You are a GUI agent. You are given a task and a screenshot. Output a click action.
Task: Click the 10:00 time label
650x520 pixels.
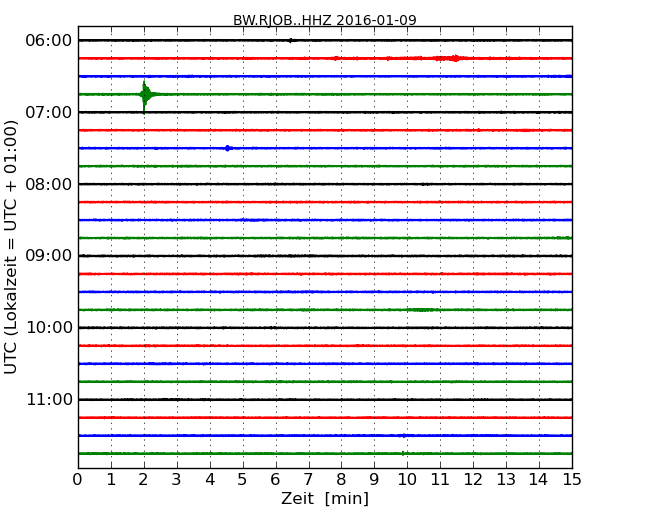click(x=49, y=328)
